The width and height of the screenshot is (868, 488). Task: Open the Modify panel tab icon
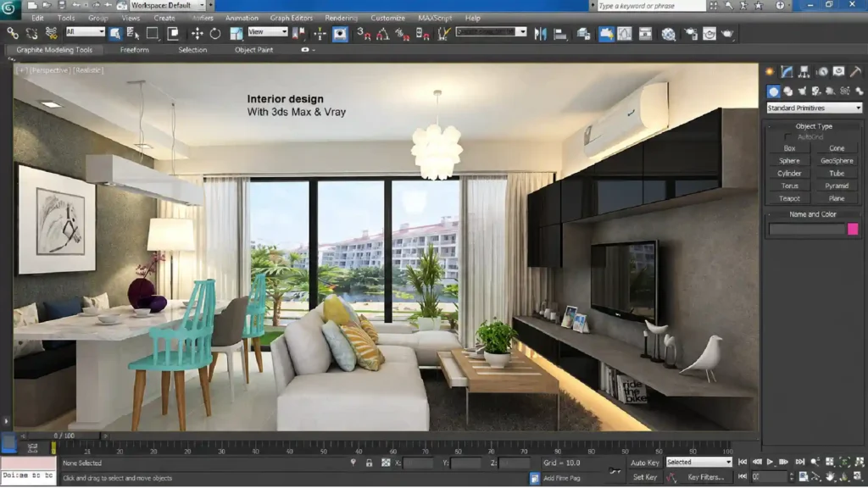787,71
